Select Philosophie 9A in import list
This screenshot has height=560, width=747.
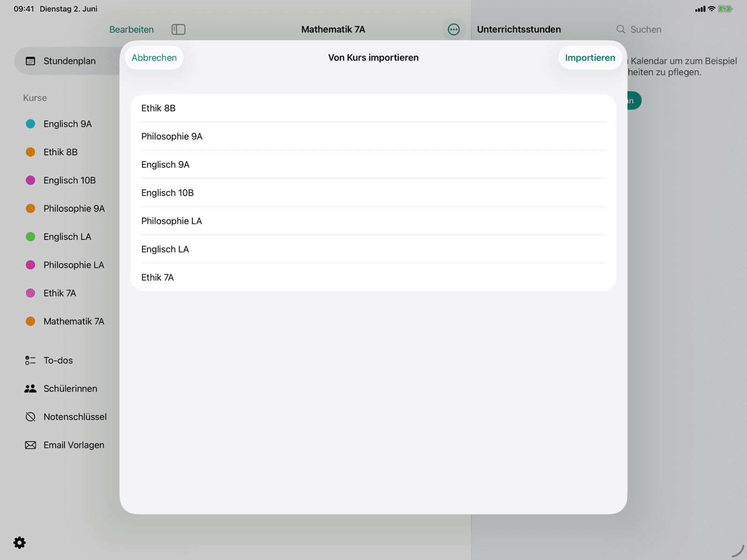(373, 136)
